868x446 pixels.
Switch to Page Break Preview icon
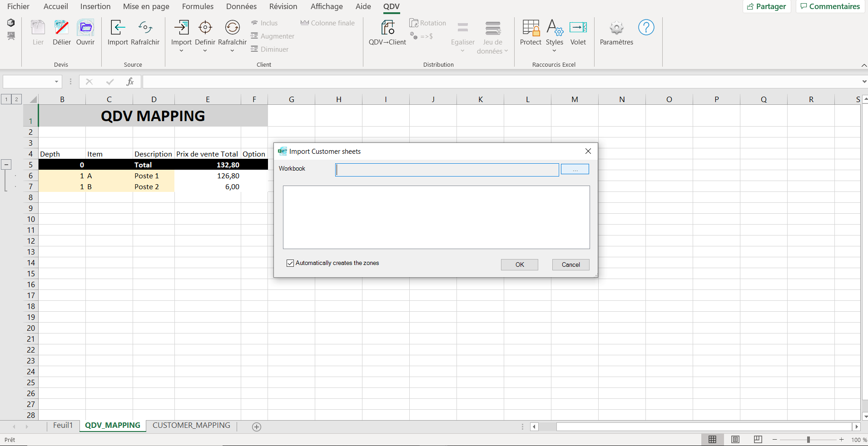pyautogui.click(x=758, y=439)
